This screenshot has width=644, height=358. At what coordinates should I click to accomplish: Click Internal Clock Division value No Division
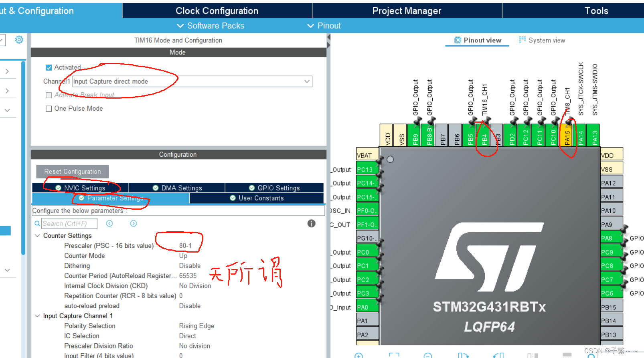tap(195, 286)
